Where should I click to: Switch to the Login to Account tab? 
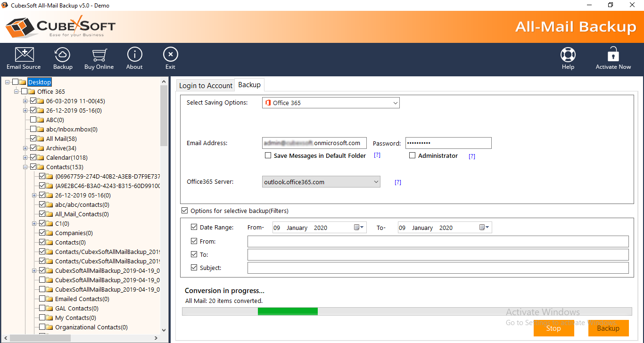click(206, 85)
